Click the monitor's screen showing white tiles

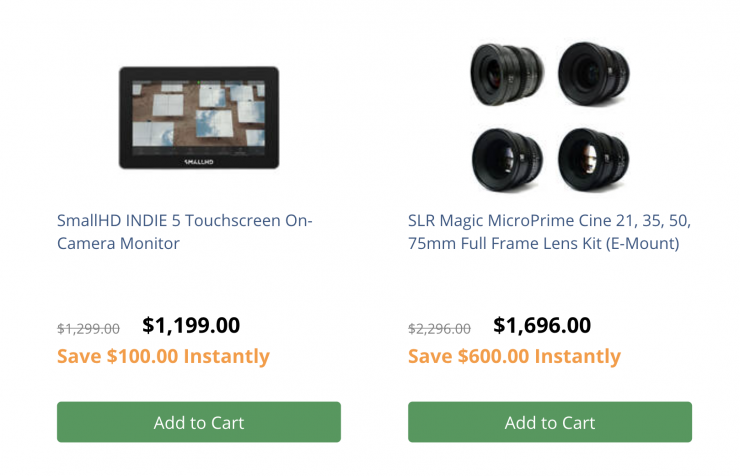click(199, 113)
